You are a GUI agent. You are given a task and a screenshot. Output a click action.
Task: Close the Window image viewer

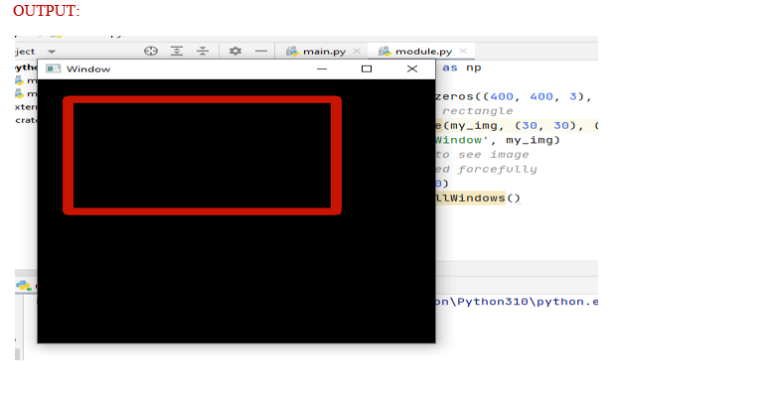(x=412, y=69)
